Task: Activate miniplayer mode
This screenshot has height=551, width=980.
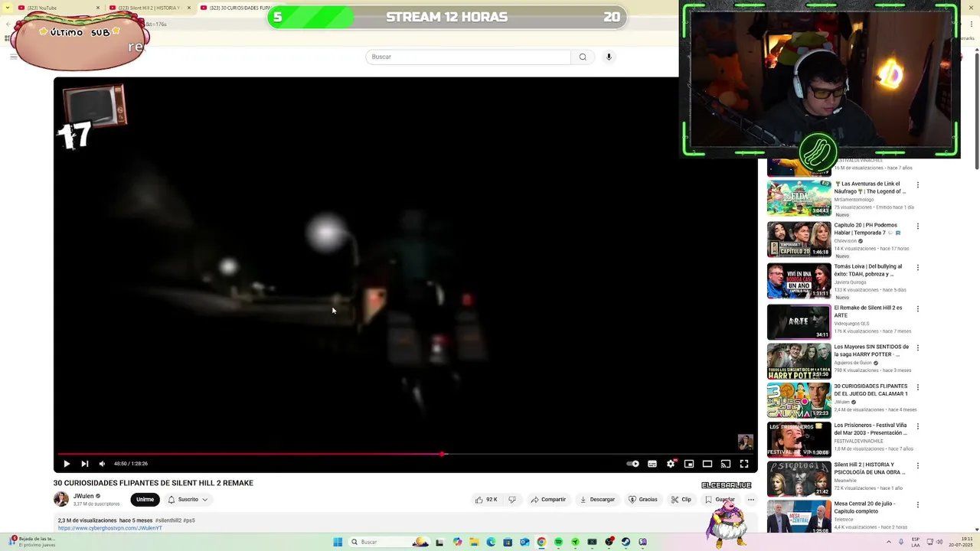Action: click(689, 464)
